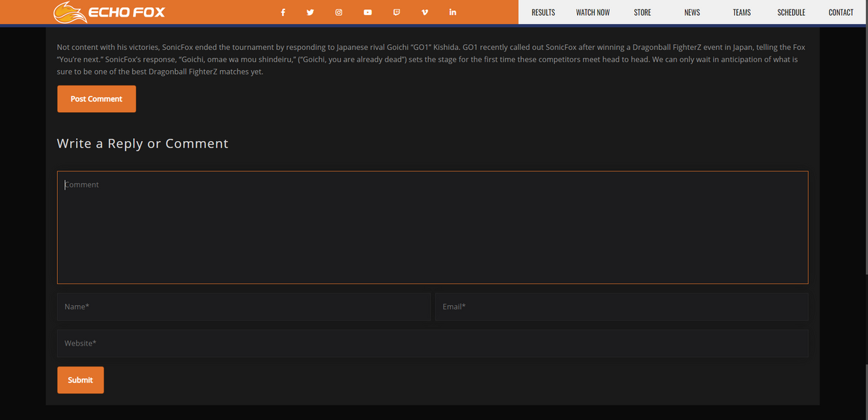Viewport: 868px width, 420px height.
Task: Select Store in the navigation bar
Action: point(642,12)
